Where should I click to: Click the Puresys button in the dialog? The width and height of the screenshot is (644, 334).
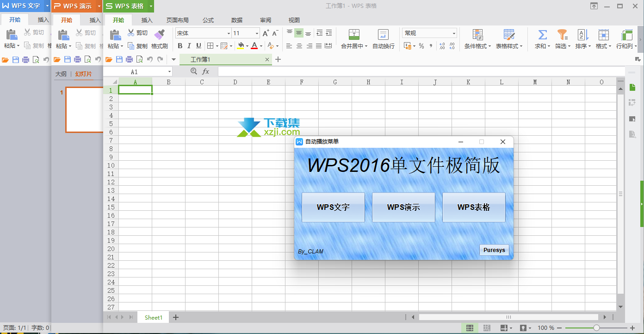tap(494, 250)
